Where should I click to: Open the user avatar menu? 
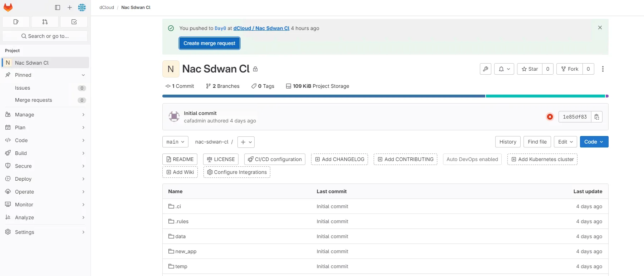(x=82, y=7)
